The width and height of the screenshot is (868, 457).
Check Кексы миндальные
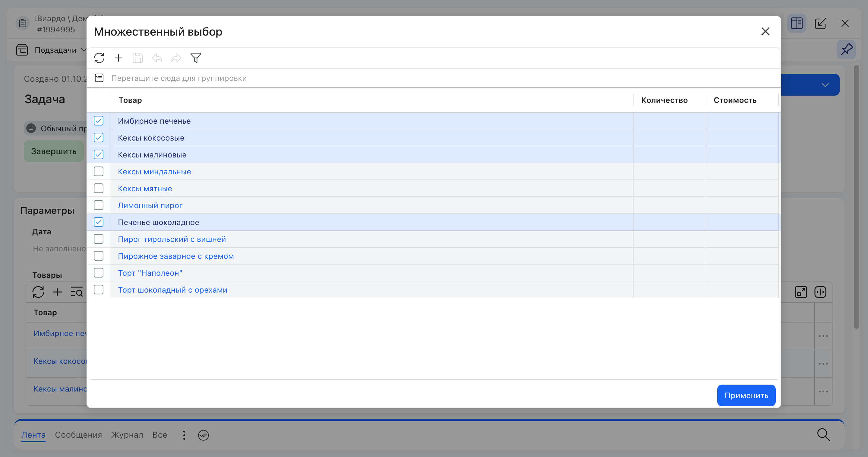click(98, 172)
